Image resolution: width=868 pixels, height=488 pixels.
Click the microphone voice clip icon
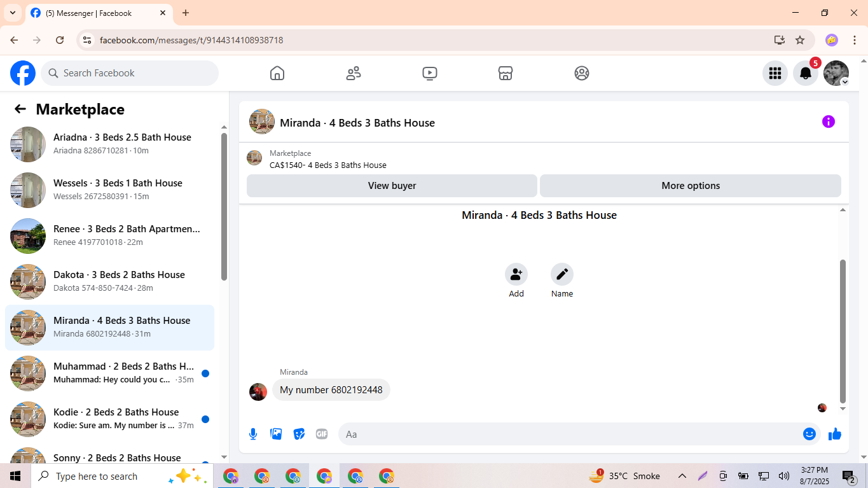[x=253, y=434]
